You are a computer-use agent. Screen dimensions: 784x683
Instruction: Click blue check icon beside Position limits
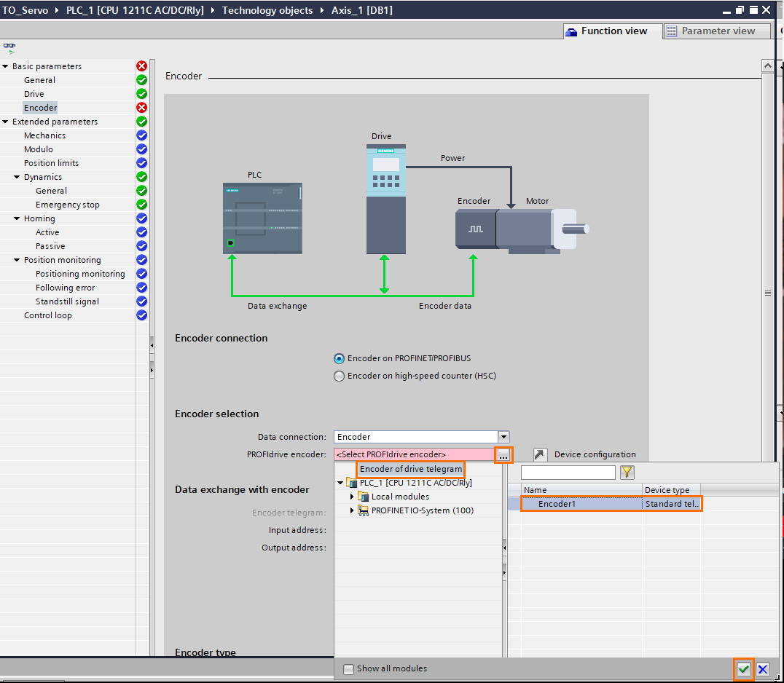pyautogui.click(x=142, y=163)
